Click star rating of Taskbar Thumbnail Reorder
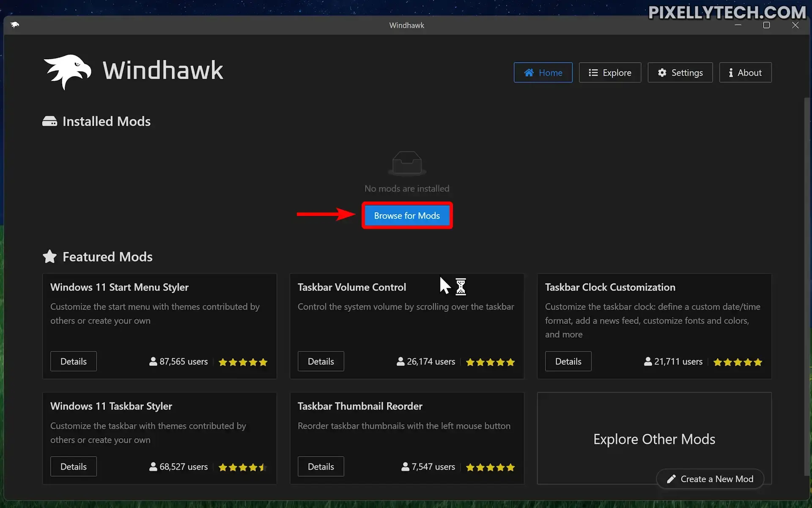 490,467
